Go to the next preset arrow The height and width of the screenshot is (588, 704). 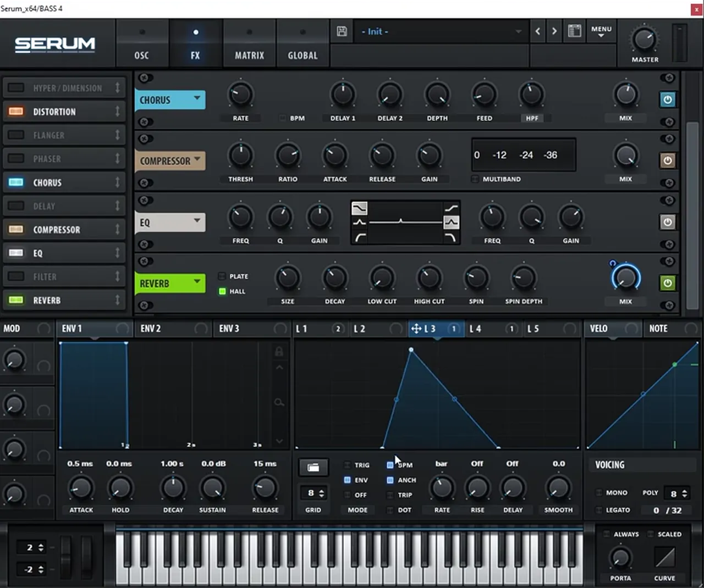click(554, 31)
